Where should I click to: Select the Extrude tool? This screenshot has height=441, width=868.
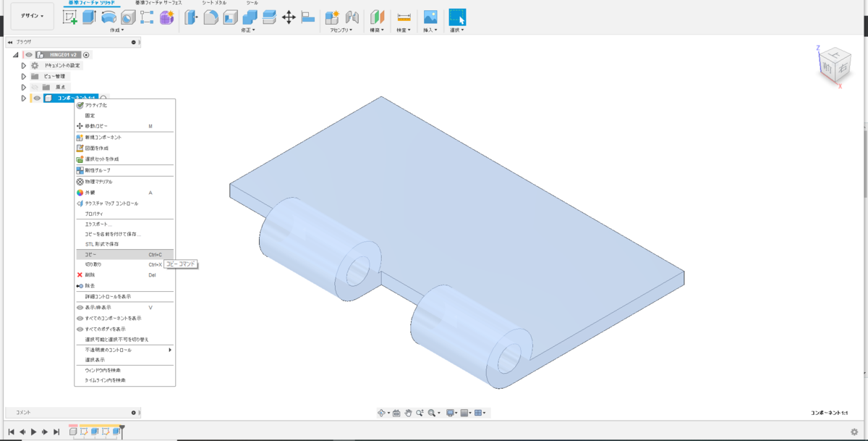[x=90, y=17]
